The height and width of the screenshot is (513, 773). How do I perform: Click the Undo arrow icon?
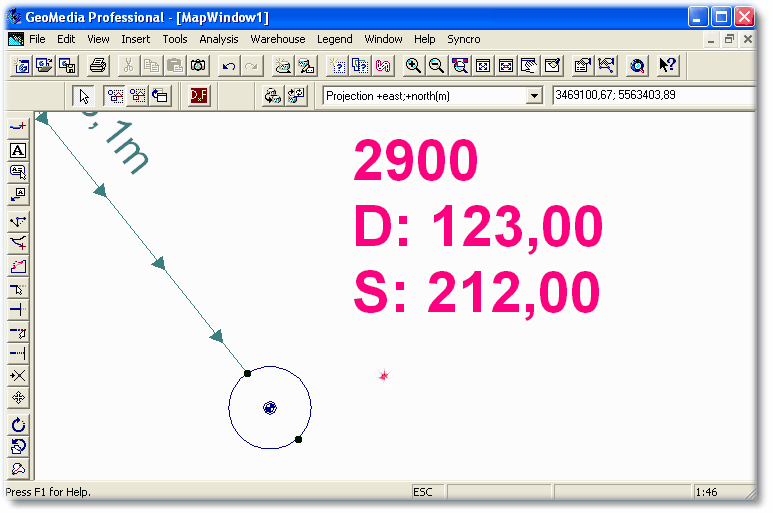(x=229, y=66)
